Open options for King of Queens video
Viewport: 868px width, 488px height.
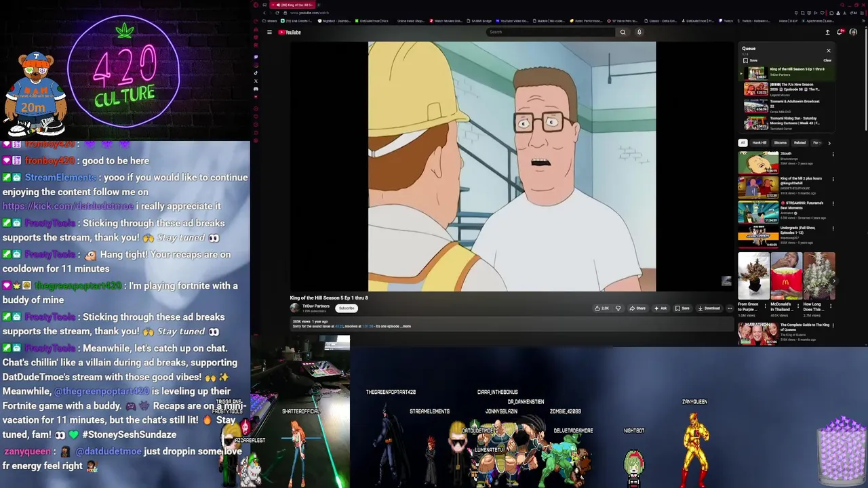[833, 325]
